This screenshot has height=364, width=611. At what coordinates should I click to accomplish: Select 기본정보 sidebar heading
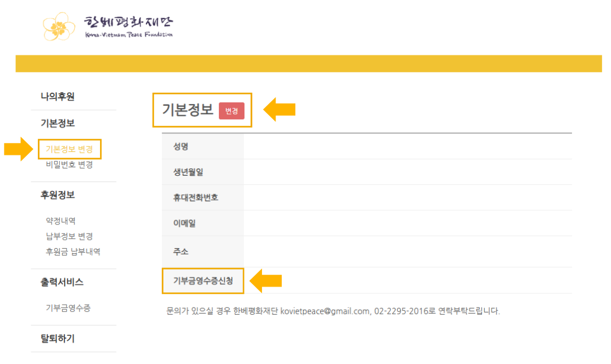(58, 123)
